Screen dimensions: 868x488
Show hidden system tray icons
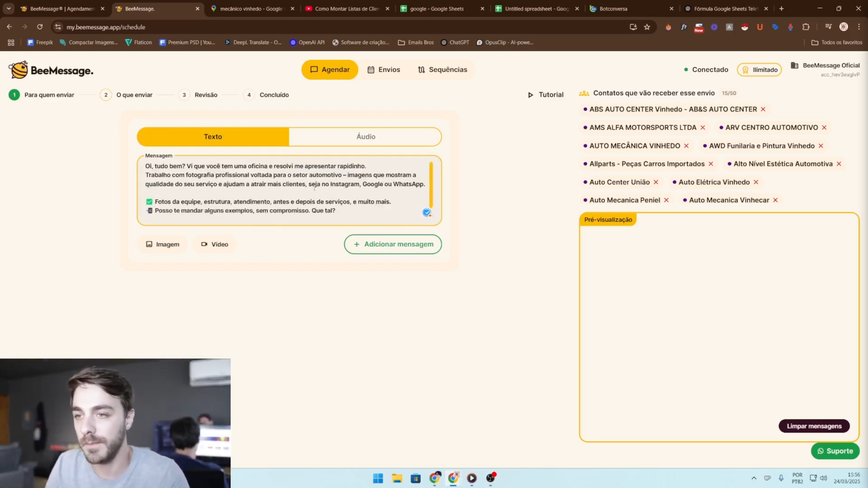pyautogui.click(x=754, y=478)
